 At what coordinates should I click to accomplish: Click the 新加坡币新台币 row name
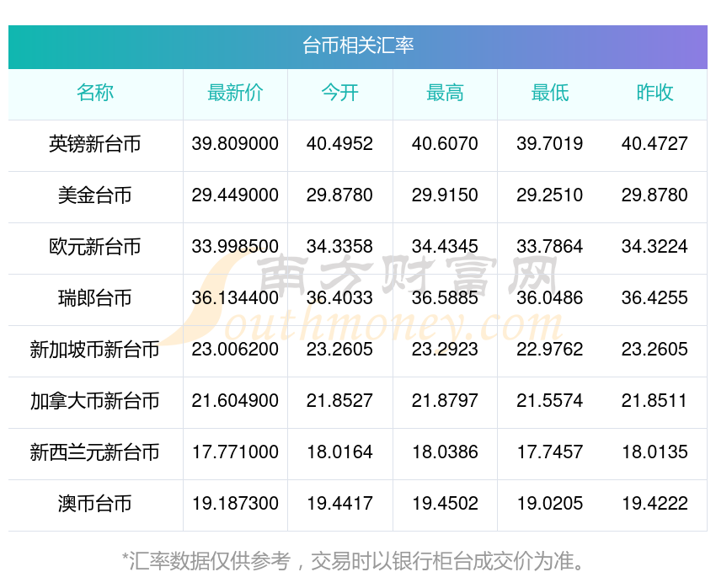coord(95,350)
